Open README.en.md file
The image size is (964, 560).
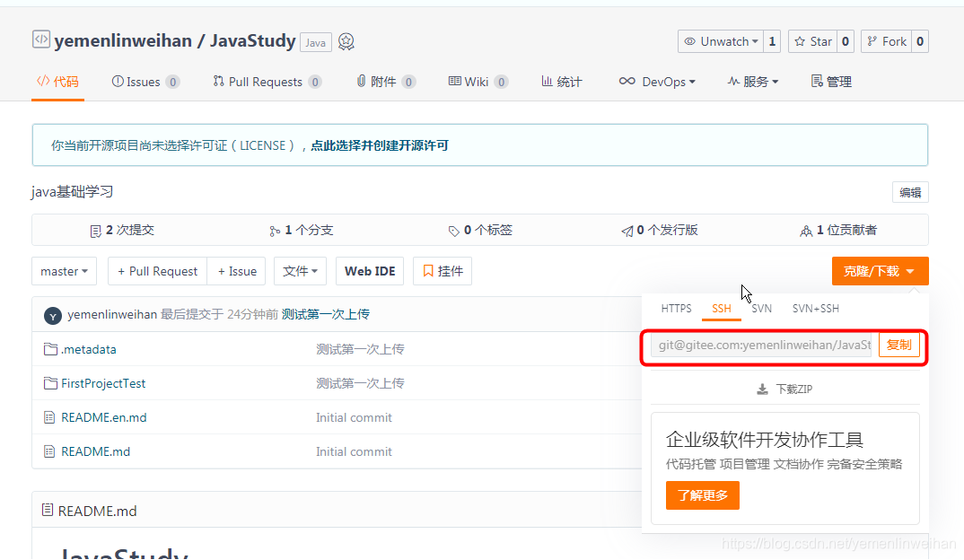click(x=104, y=417)
